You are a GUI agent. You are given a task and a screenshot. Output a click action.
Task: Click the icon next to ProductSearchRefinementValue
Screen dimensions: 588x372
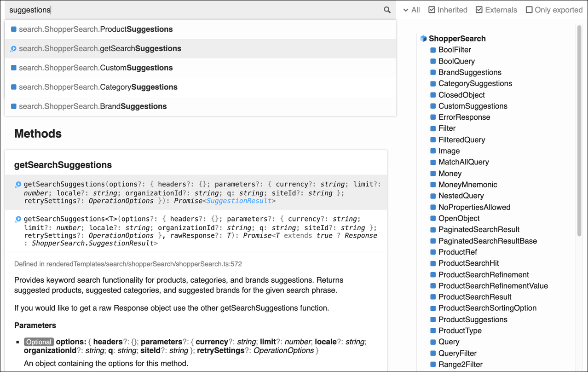tap(433, 286)
